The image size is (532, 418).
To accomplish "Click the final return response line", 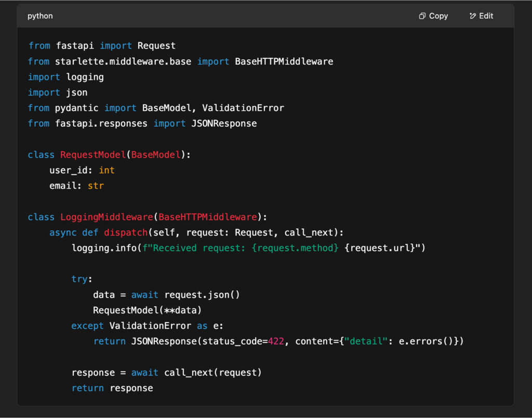I will click(112, 388).
